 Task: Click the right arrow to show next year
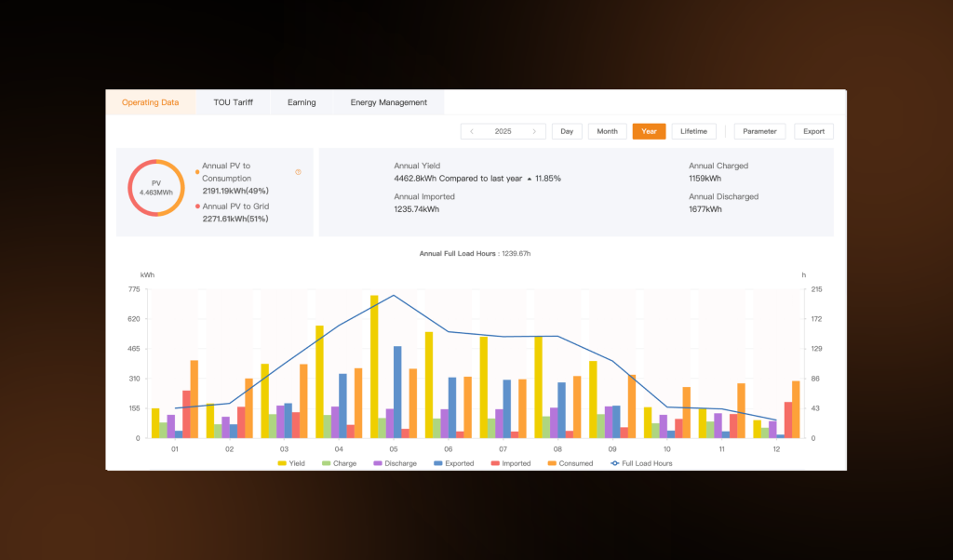(x=535, y=131)
